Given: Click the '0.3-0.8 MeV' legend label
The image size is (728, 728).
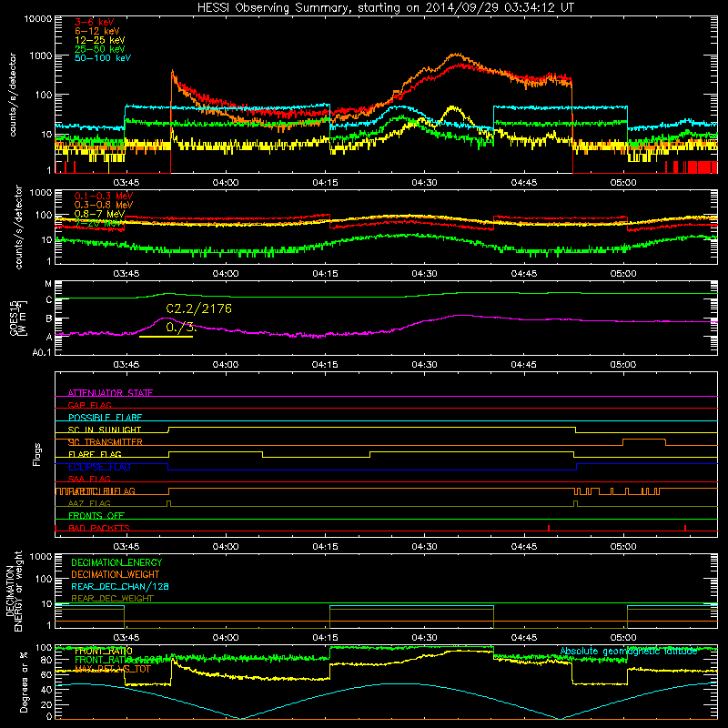Looking at the screenshot, I should [x=104, y=205].
